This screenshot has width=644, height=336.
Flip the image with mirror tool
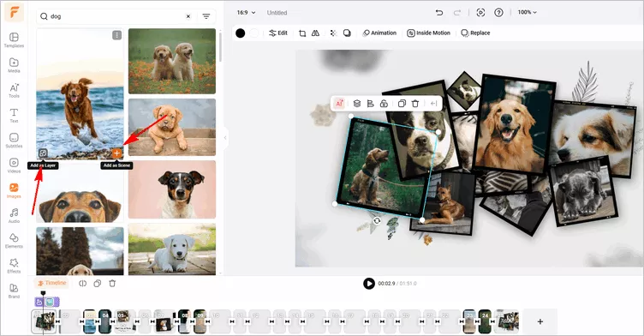click(x=315, y=33)
